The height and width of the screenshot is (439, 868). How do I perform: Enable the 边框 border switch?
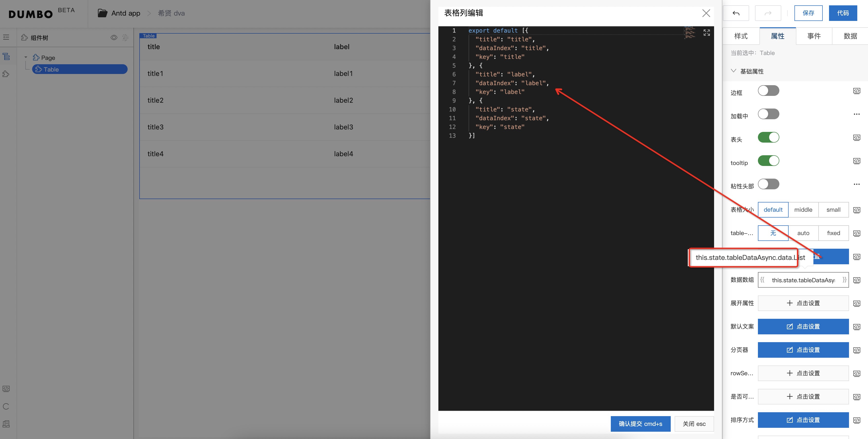click(x=768, y=91)
